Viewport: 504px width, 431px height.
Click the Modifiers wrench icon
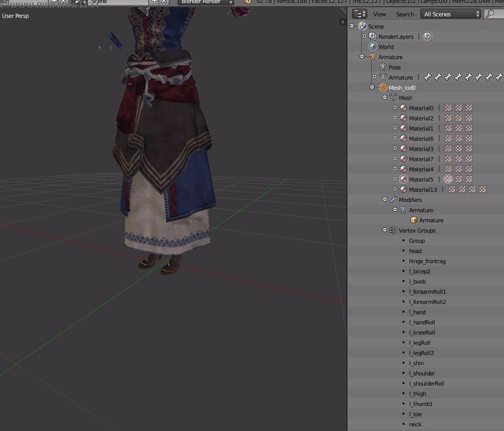[393, 199]
